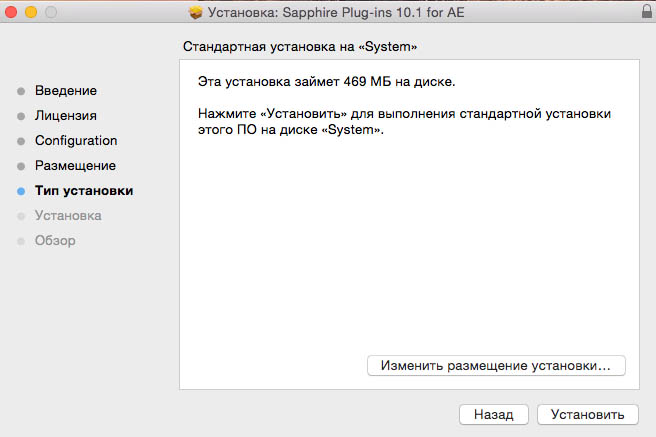Close the installer window with red button
This screenshot has height=437, width=656.
tap(11, 12)
